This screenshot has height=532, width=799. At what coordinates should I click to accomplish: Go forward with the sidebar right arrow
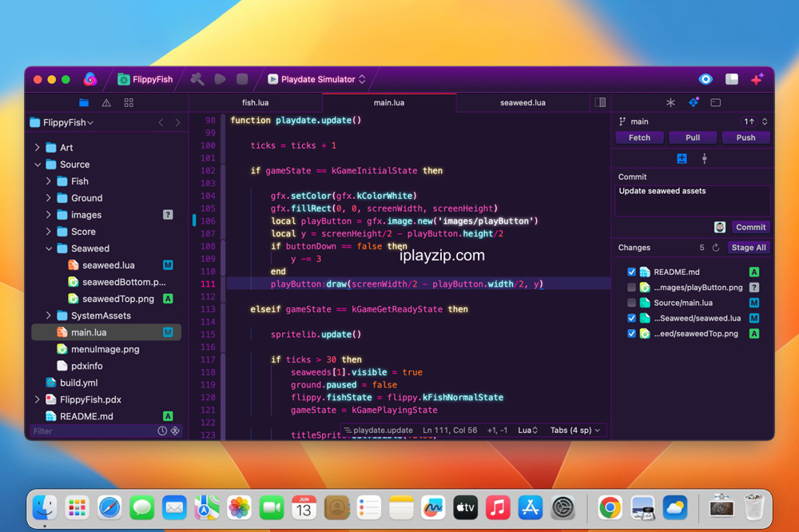tap(177, 122)
